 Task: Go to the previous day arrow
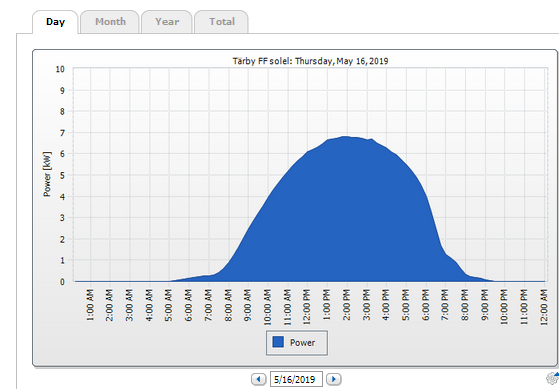258,379
